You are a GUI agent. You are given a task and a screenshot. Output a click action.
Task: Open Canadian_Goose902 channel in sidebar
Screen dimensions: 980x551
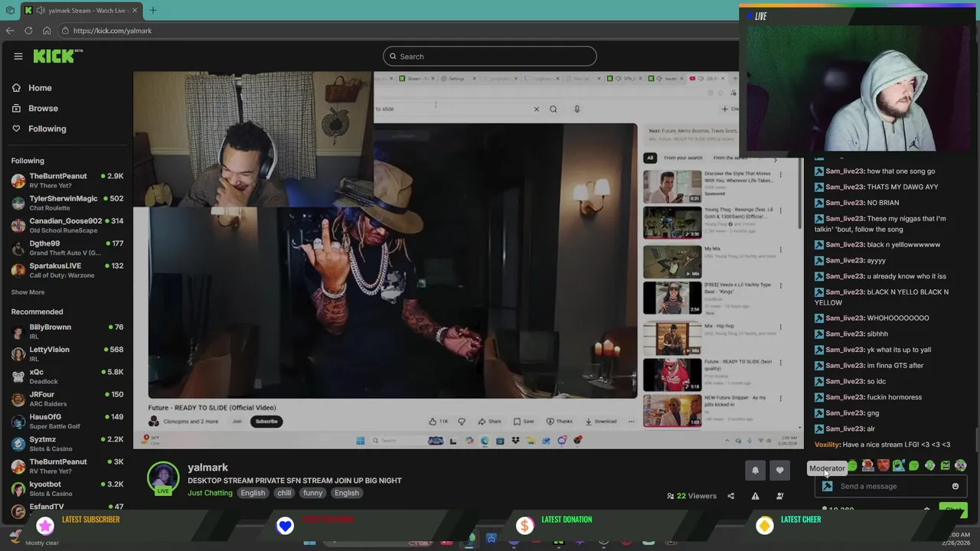[67, 225]
